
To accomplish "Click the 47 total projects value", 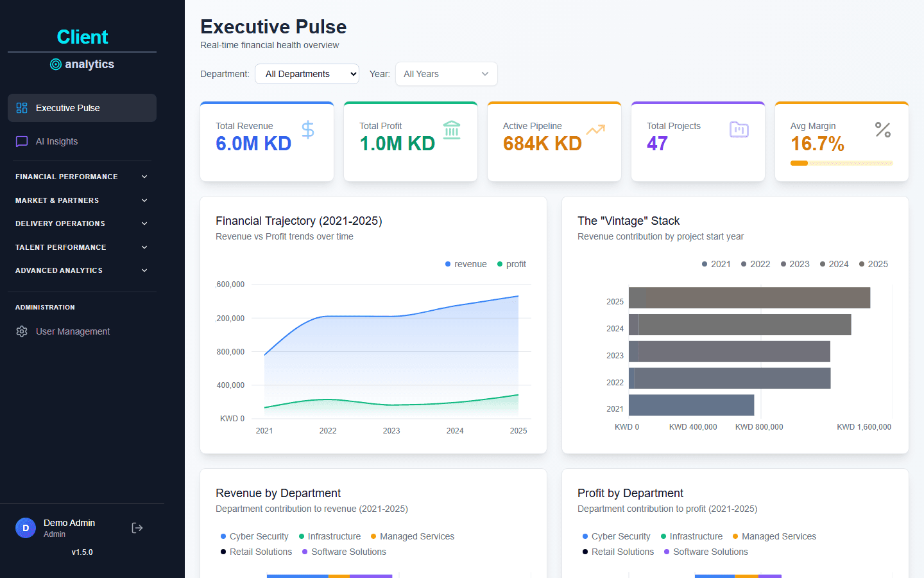I will [657, 143].
